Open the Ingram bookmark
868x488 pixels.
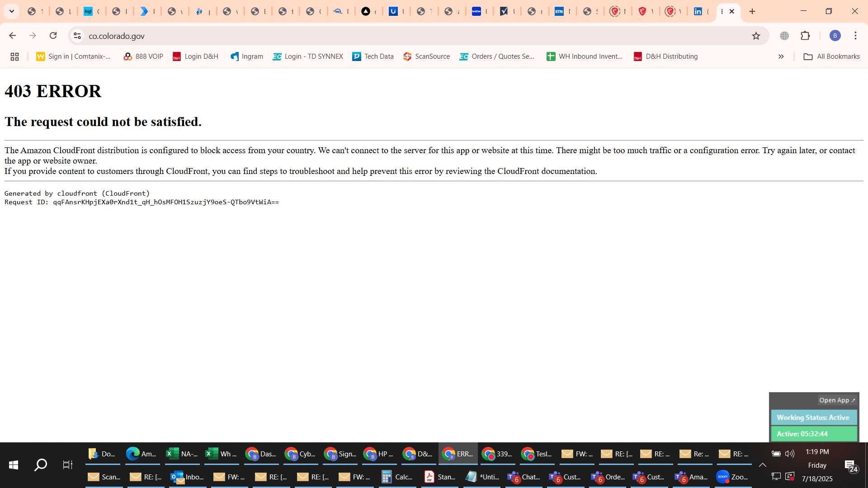point(246,56)
